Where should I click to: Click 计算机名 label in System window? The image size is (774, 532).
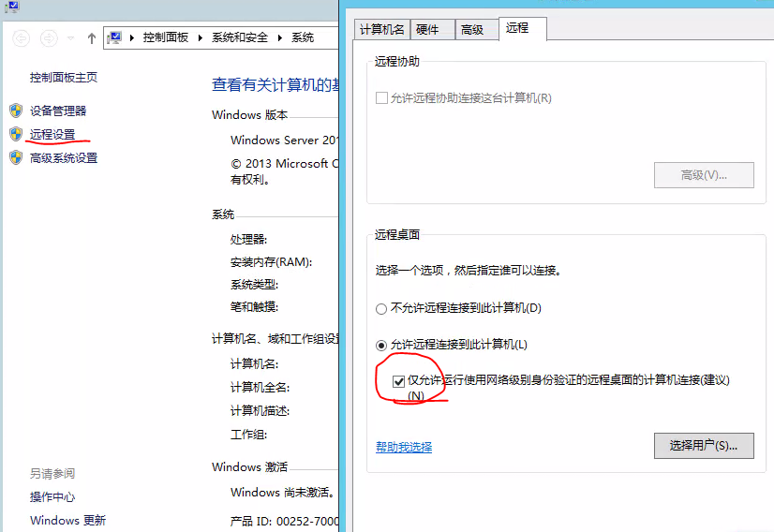click(254, 364)
